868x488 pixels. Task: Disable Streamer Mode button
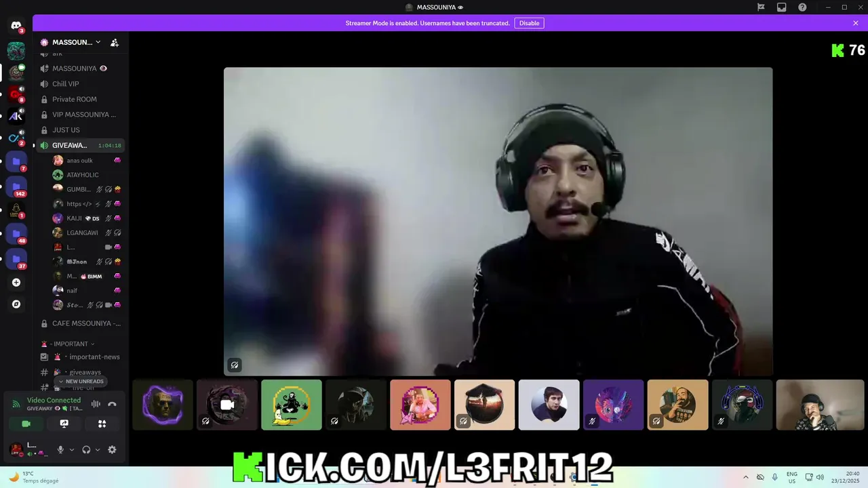click(529, 23)
